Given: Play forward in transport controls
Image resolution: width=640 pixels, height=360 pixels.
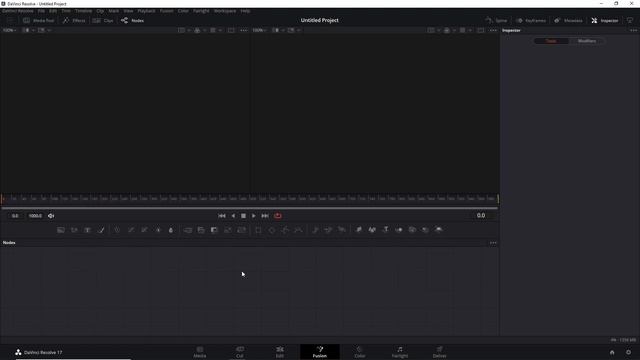Looking at the screenshot, I should pyautogui.click(x=253, y=216).
